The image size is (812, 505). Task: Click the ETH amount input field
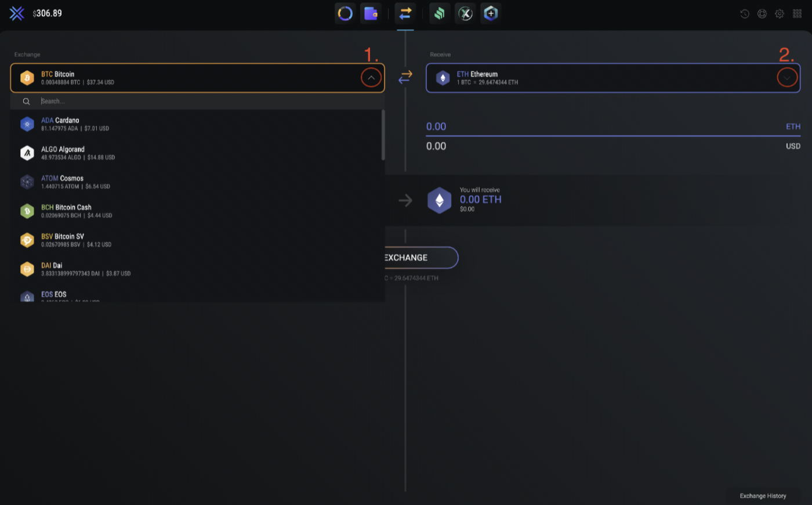pyautogui.click(x=613, y=127)
